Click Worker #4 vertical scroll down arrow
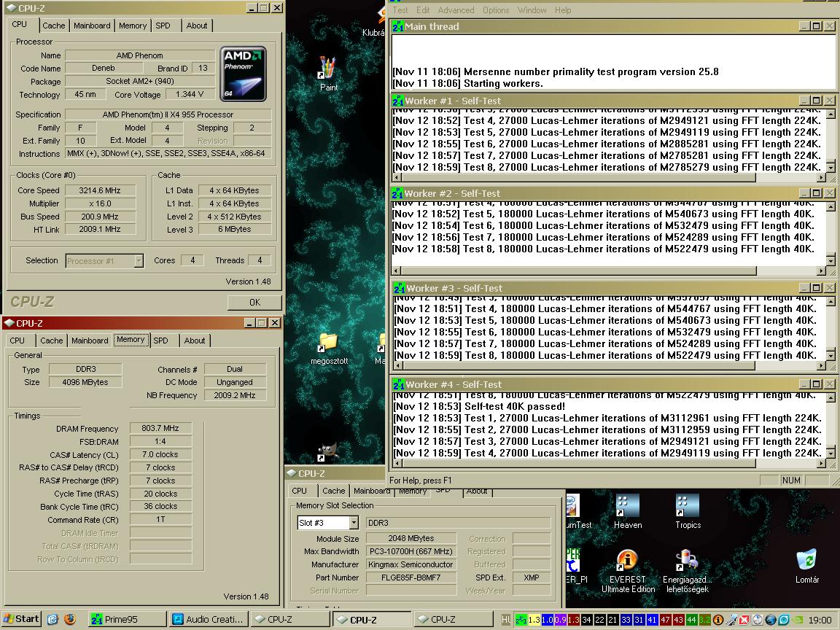 coord(831,454)
